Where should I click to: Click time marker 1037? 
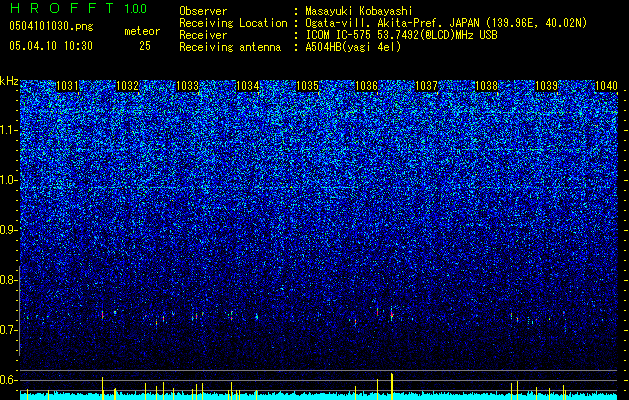coord(426,86)
